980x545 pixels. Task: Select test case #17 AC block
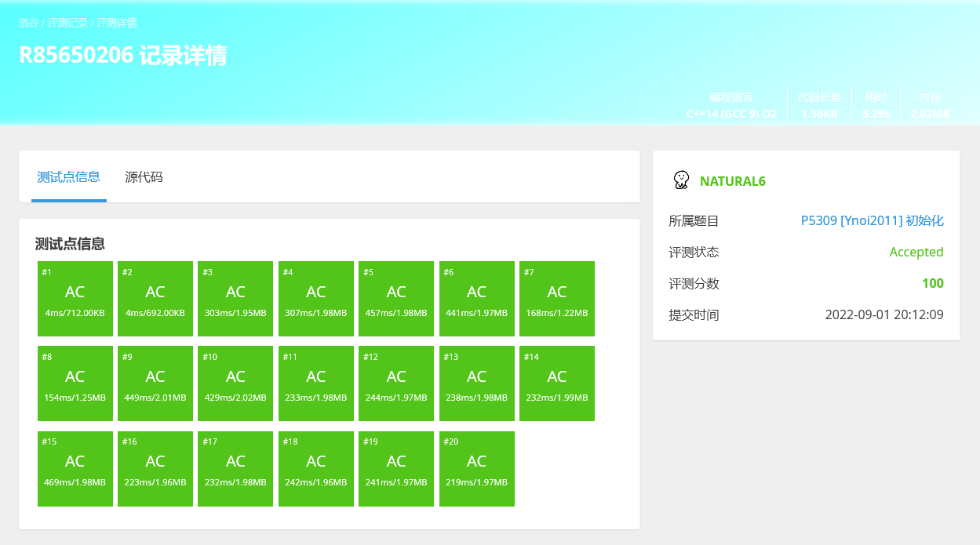[x=235, y=469]
